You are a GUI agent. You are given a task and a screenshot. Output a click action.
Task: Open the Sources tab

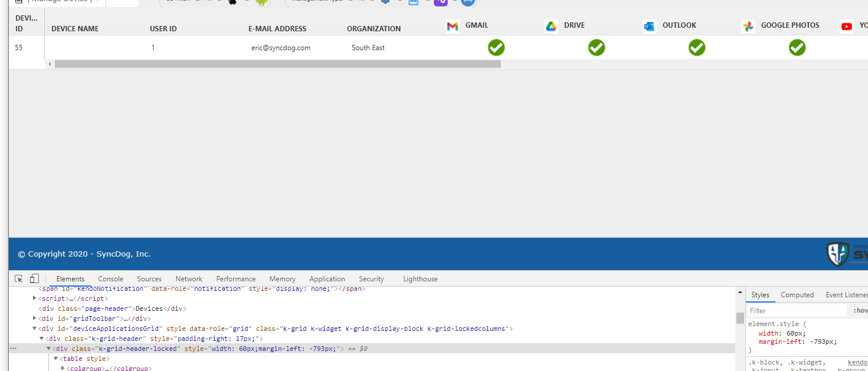pyautogui.click(x=149, y=279)
